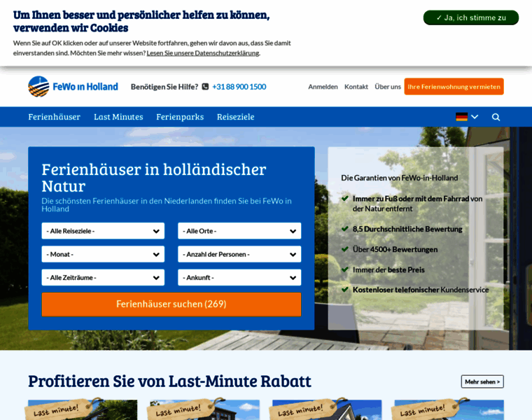Image resolution: width=532 pixels, height=420 pixels.
Task: Click 'Benötigen Sie Hilfe?' text
Action: point(164,87)
